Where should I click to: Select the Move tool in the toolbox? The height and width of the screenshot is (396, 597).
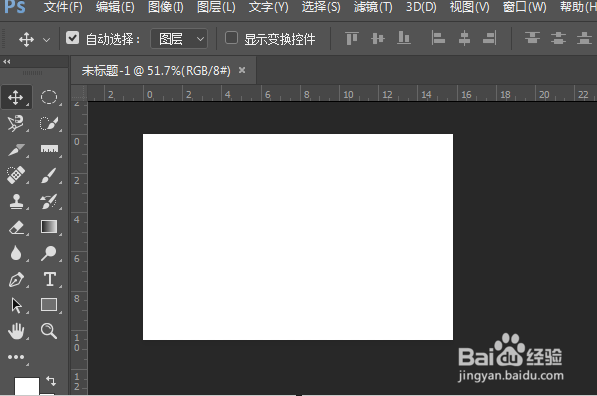(x=16, y=97)
